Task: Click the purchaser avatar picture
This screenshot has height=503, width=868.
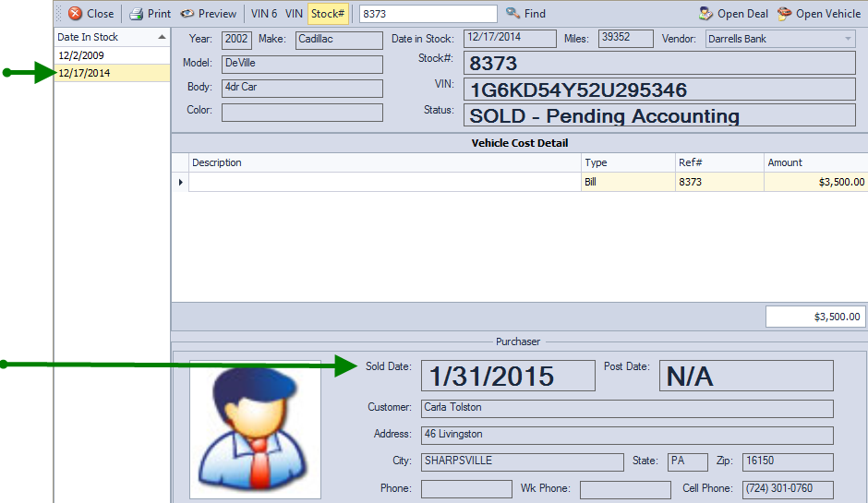Action: click(x=255, y=429)
